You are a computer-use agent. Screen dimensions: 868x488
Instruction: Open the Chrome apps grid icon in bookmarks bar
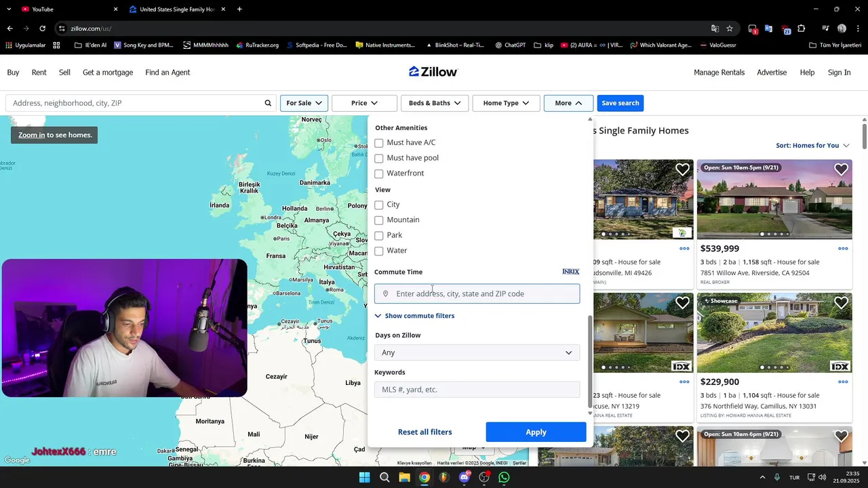56,45
